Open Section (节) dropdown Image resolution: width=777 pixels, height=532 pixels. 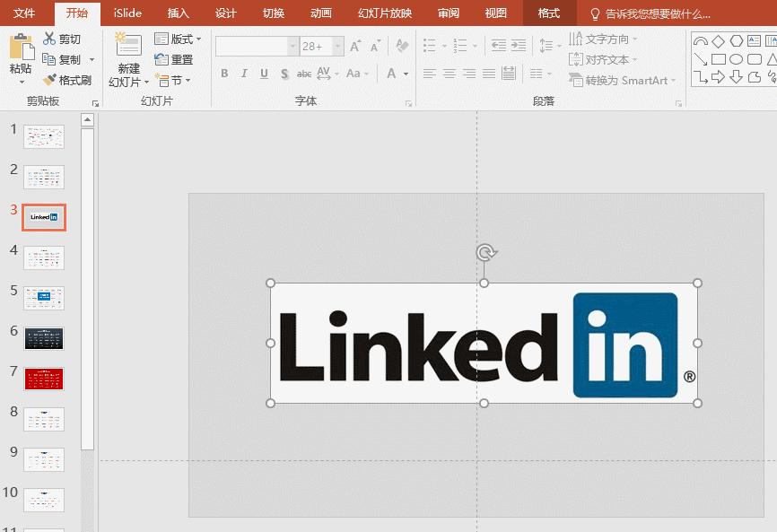click(x=173, y=80)
